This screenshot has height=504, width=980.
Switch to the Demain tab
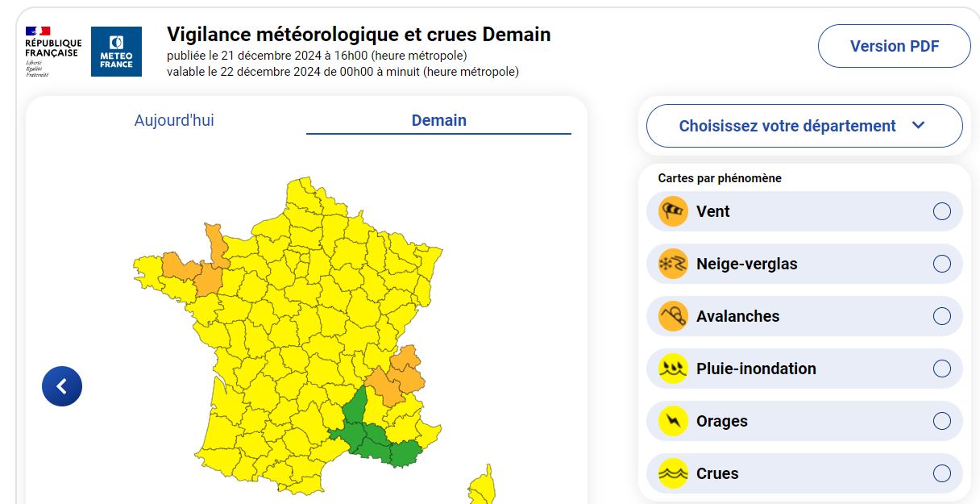click(438, 120)
